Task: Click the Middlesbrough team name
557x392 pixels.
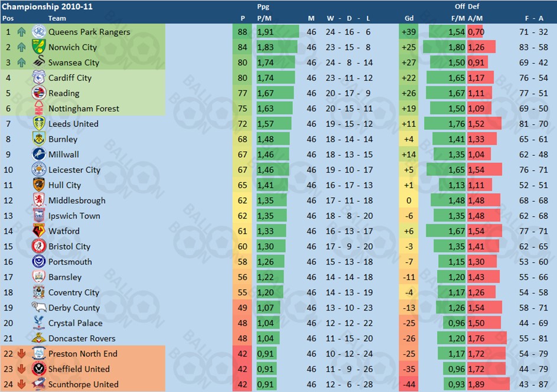Action: 77,200
